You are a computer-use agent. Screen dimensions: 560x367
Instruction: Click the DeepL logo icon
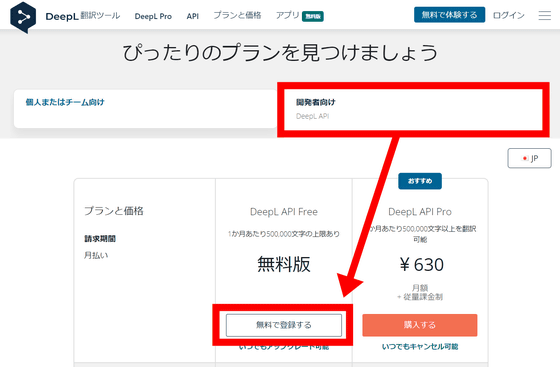(x=23, y=17)
